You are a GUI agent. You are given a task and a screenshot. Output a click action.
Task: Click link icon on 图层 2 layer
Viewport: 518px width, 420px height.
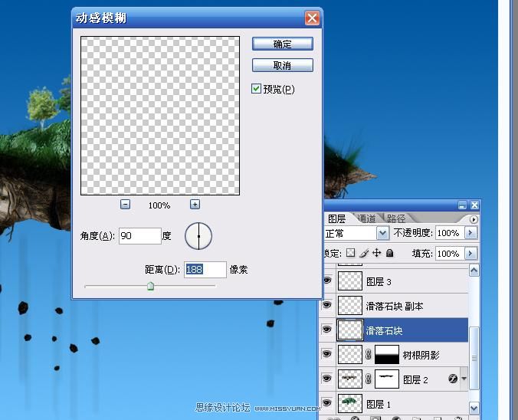coord(369,379)
